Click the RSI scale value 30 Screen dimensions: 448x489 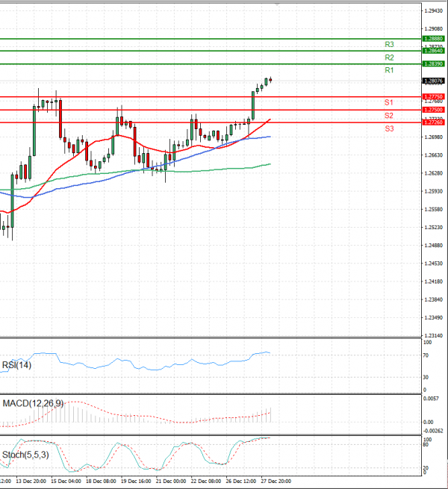pos(426,377)
